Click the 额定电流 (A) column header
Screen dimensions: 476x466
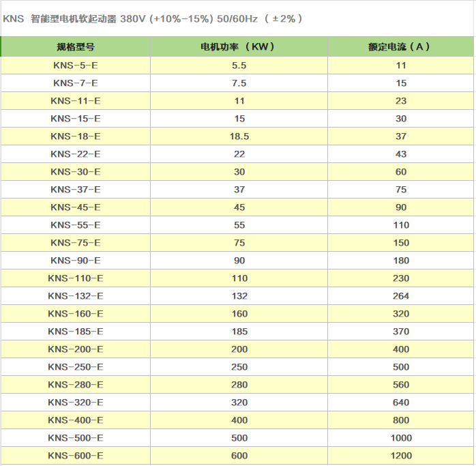(x=400, y=47)
